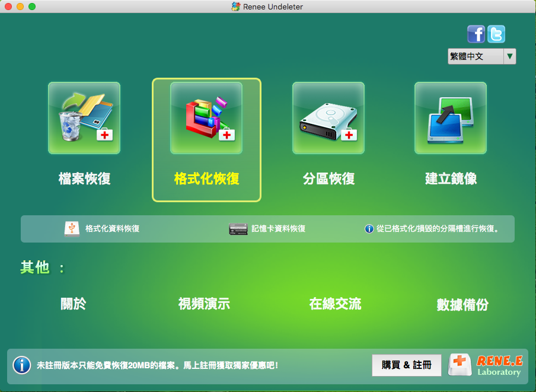The height and width of the screenshot is (392, 536).
Task: Open the 分區恢復 hard drive icon
Action: coord(328,118)
